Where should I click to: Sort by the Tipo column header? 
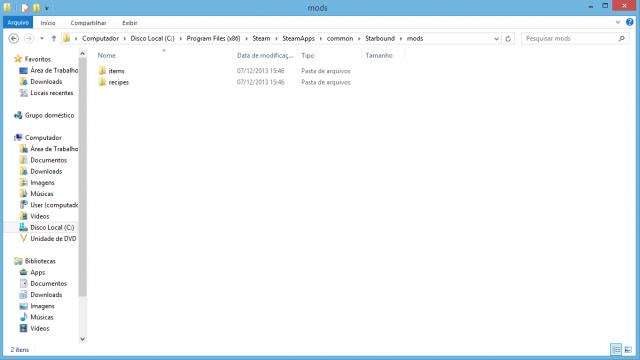point(308,56)
